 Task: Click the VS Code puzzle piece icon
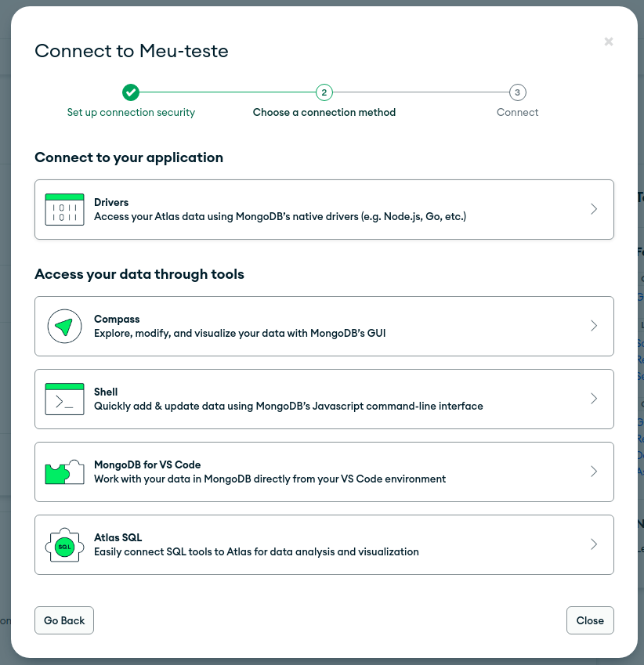pos(64,472)
